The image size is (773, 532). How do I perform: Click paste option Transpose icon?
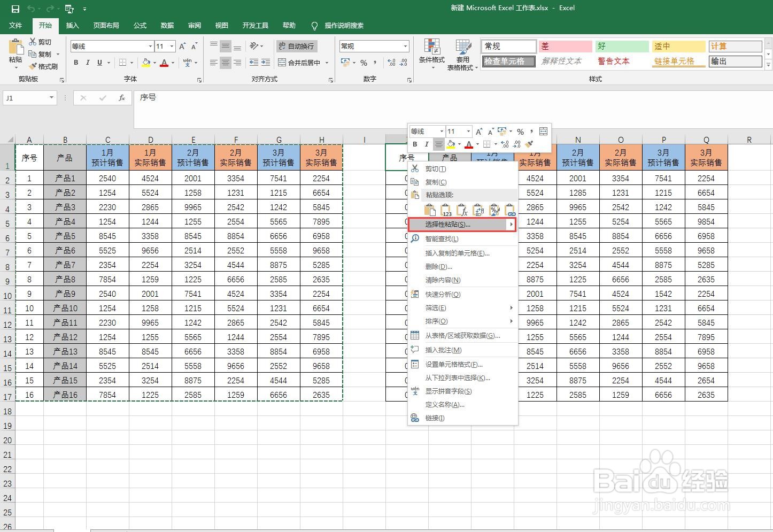(x=478, y=210)
